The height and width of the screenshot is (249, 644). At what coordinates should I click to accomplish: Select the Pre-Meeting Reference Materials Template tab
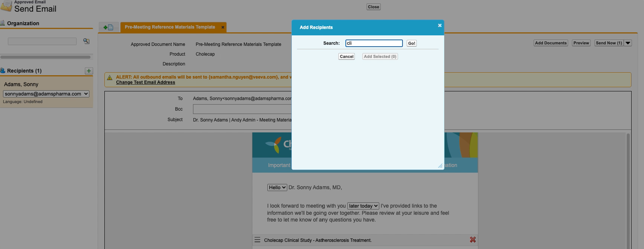pos(170,27)
